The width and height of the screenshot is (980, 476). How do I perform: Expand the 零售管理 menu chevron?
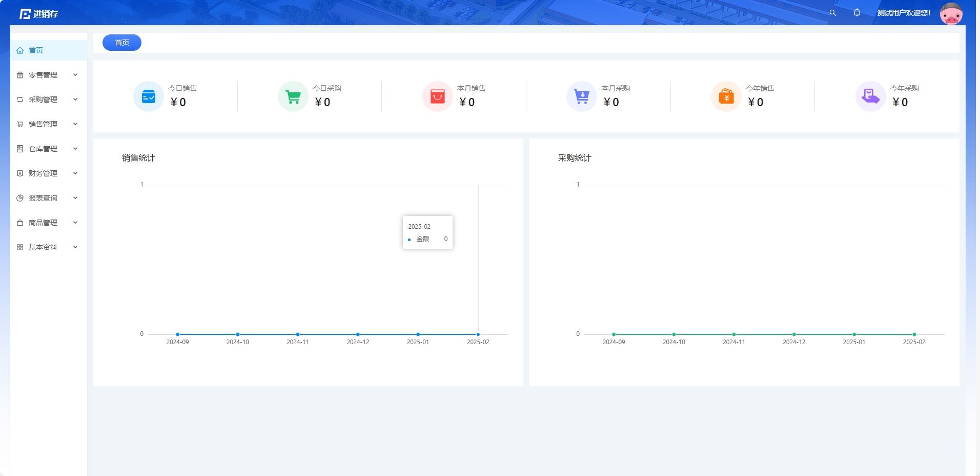point(75,75)
